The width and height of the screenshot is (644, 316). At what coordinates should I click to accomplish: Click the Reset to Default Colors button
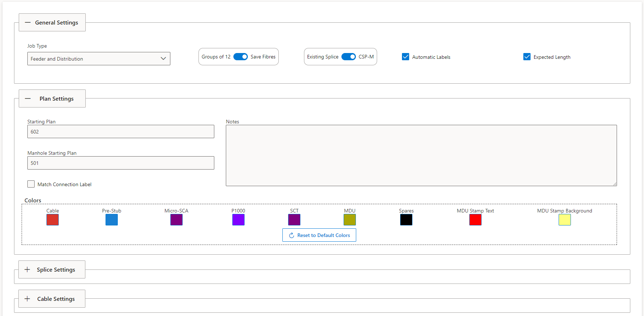coord(319,235)
